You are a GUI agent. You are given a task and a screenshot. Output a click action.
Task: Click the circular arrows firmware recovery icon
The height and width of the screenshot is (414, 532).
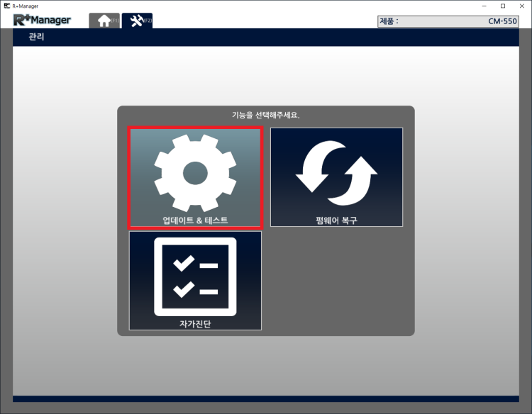pyautogui.click(x=336, y=174)
